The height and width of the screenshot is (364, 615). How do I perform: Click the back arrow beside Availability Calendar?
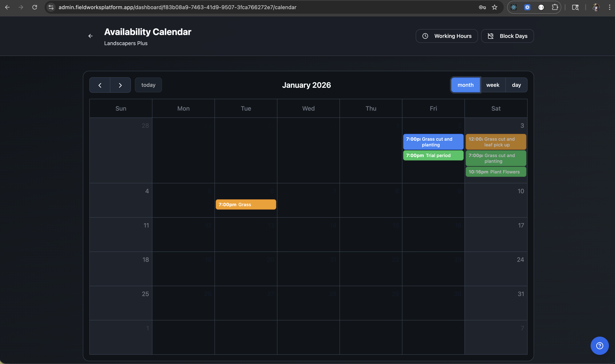90,36
